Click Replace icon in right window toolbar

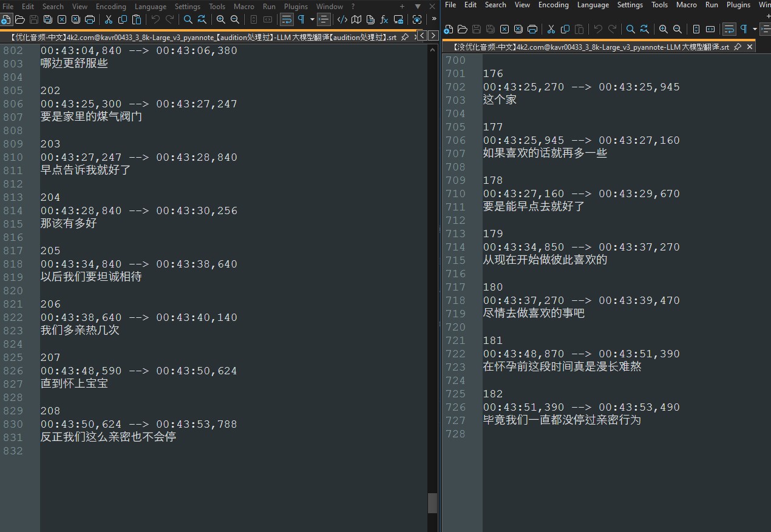pos(645,29)
